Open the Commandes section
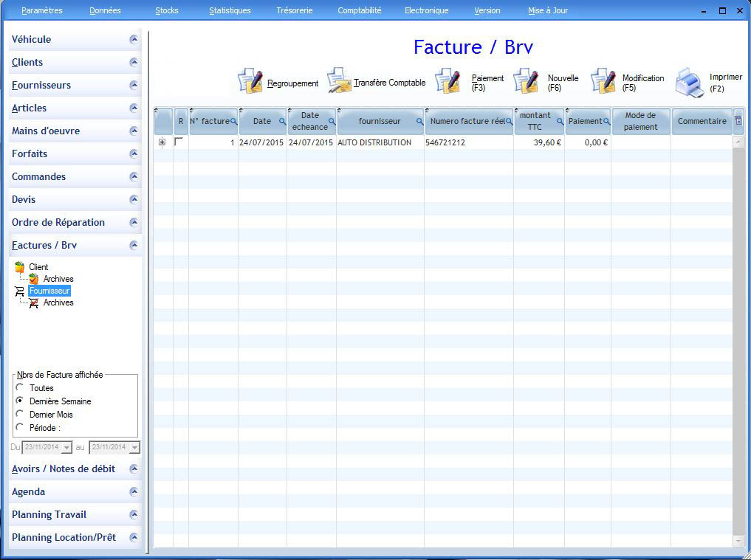751x560 pixels. [x=75, y=176]
